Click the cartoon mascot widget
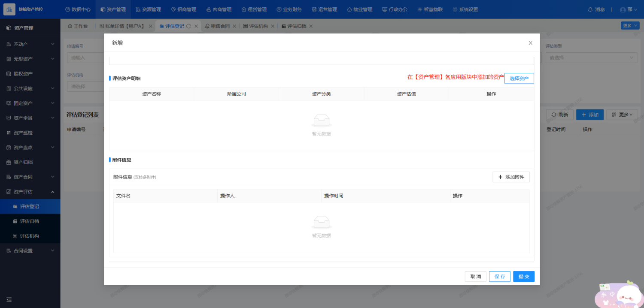This screenshot has height=308, width=644. [618, 294]
